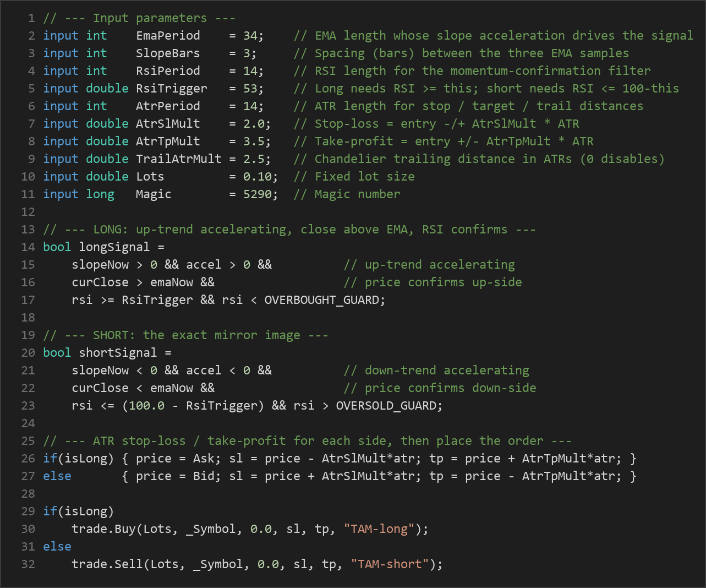Screen dimensions: 706x588
Task: Click longSignal on line 14
Action: [114, 247]
